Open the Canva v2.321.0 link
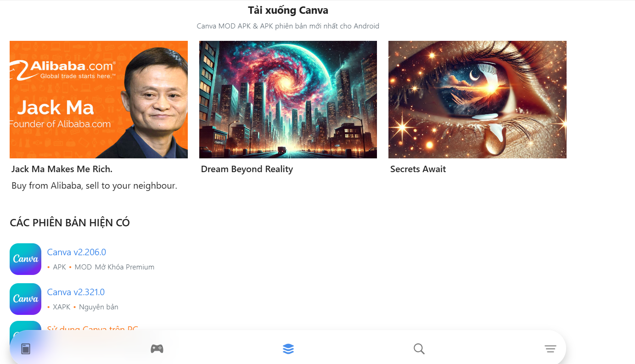 pyautogui.click(x=76, y=292)
